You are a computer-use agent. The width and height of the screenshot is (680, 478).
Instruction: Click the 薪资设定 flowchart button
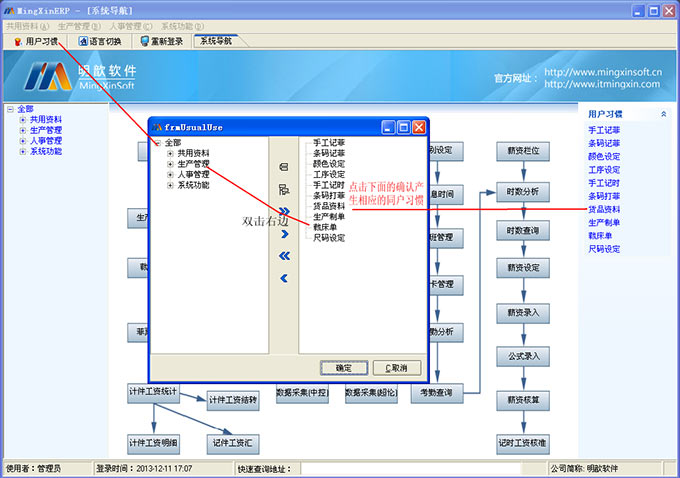(523, 268)
